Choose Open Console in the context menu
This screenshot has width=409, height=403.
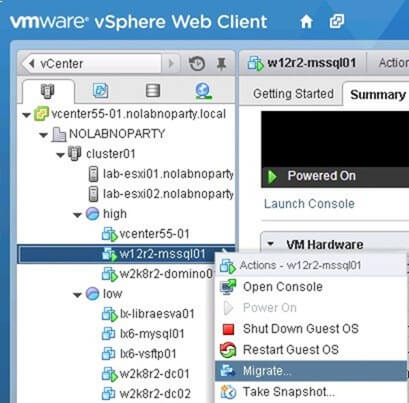tap(311, 287)
